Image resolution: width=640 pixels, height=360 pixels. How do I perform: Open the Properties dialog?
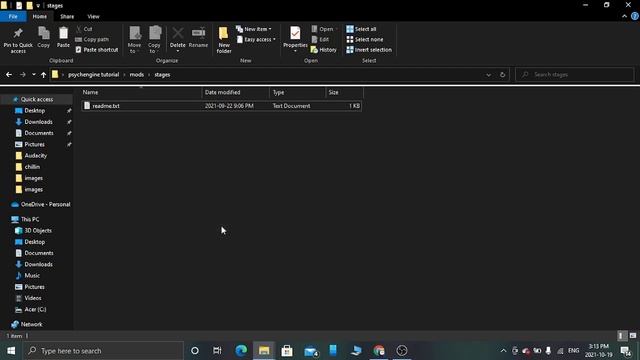(x=295, y=40)
